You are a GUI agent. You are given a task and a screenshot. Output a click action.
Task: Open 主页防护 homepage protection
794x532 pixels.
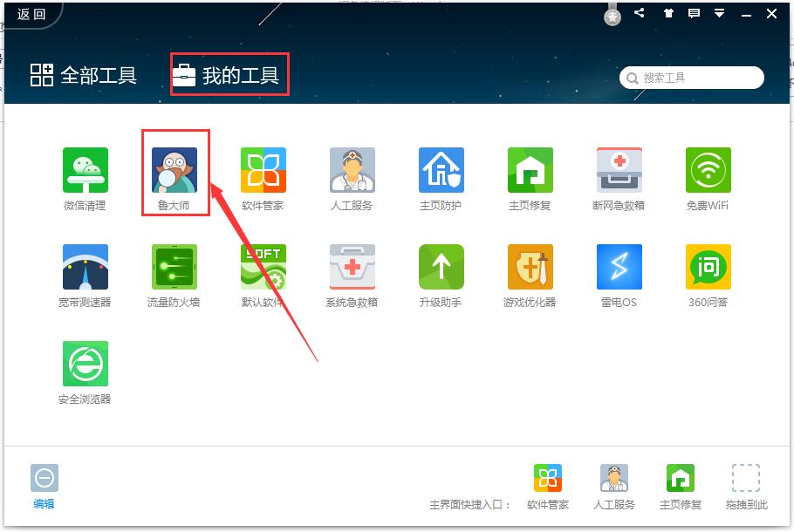point(441,168)
